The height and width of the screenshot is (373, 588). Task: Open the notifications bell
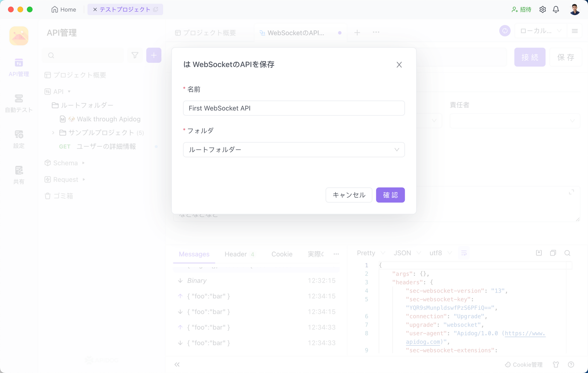pos(556,9)
